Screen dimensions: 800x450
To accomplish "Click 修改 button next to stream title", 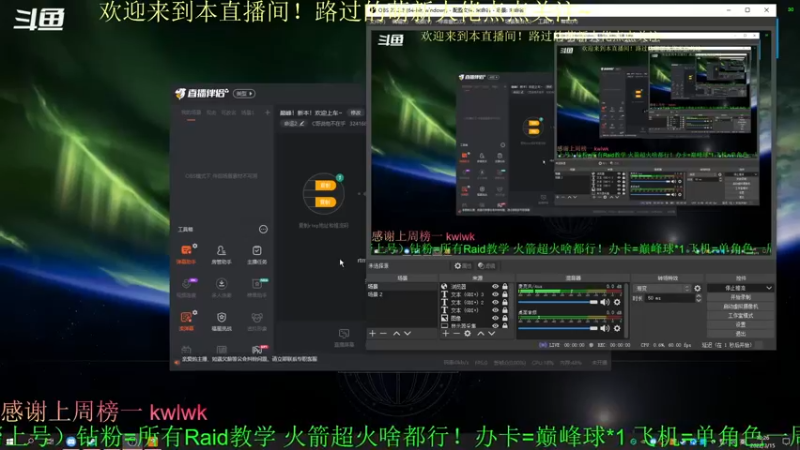I will coord(356,113).
